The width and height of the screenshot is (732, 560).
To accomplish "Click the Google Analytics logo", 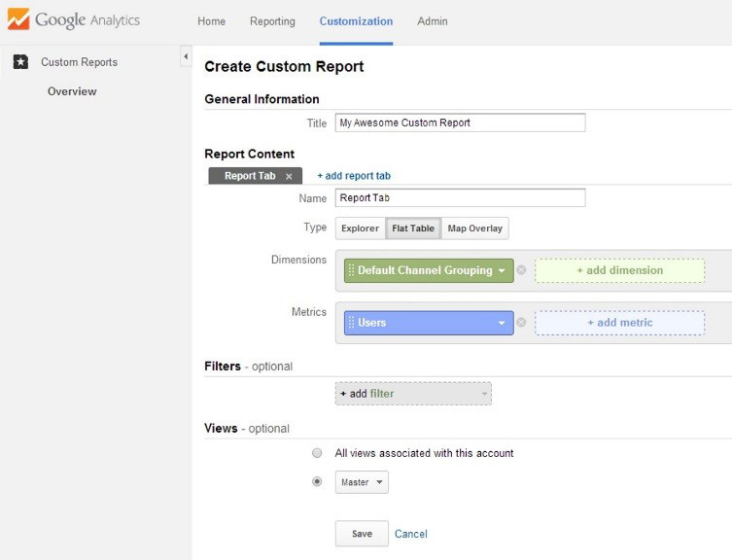I will pos(74,20).
